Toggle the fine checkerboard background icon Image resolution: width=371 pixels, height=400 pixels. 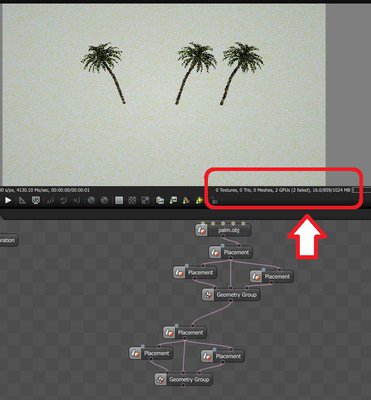(132, 200)
